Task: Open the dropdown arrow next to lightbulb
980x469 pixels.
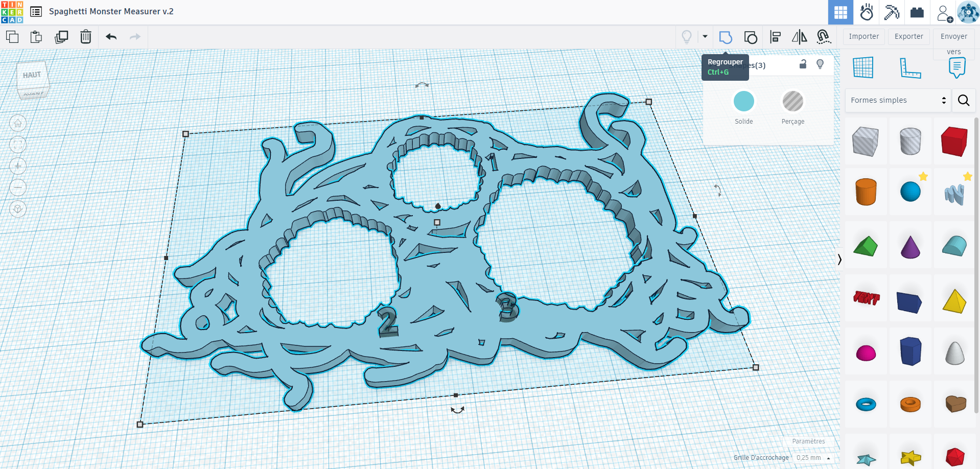Action: pos(705,37)
